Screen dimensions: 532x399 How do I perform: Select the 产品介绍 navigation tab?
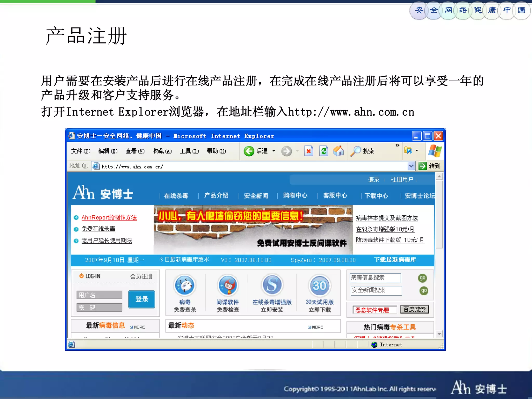[x=216, y=195]
